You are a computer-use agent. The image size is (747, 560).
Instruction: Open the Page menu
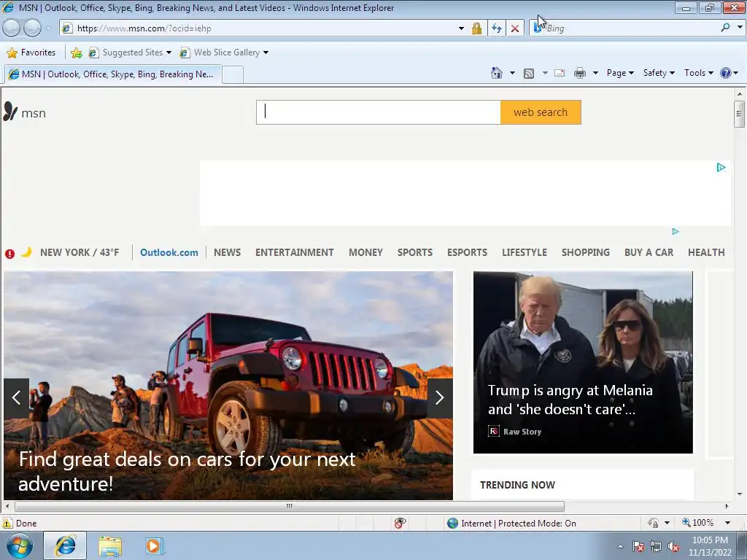[620, 73]
